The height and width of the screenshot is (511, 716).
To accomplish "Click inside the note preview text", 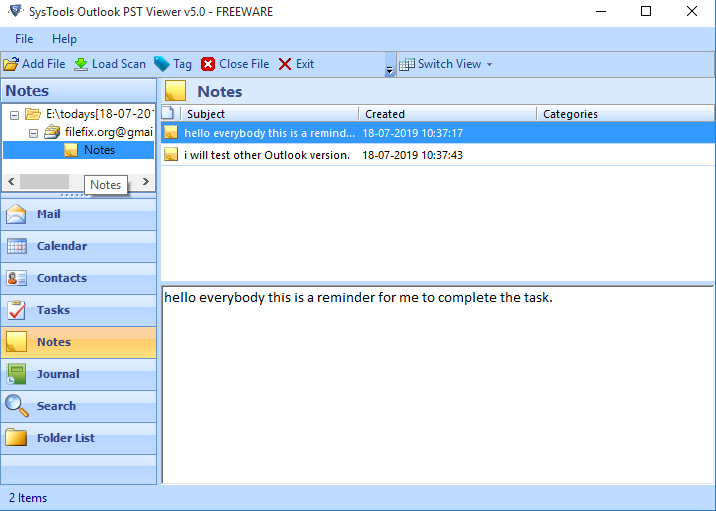I will tap(358, 298).
